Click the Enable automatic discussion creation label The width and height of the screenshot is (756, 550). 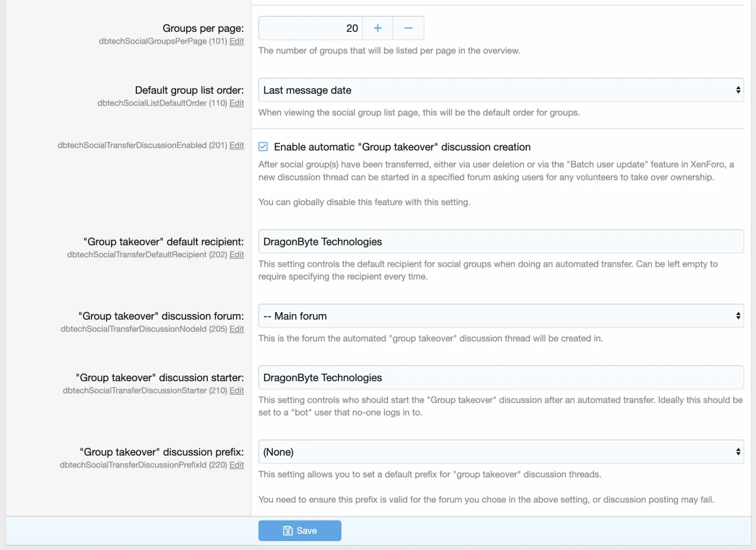tap(402, 147)
